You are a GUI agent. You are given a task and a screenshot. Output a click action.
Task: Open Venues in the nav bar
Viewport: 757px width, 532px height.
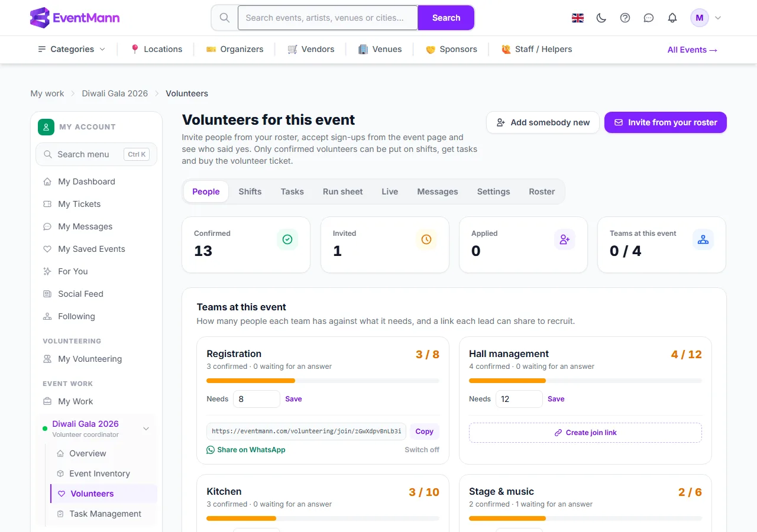[x=380, y=49]
